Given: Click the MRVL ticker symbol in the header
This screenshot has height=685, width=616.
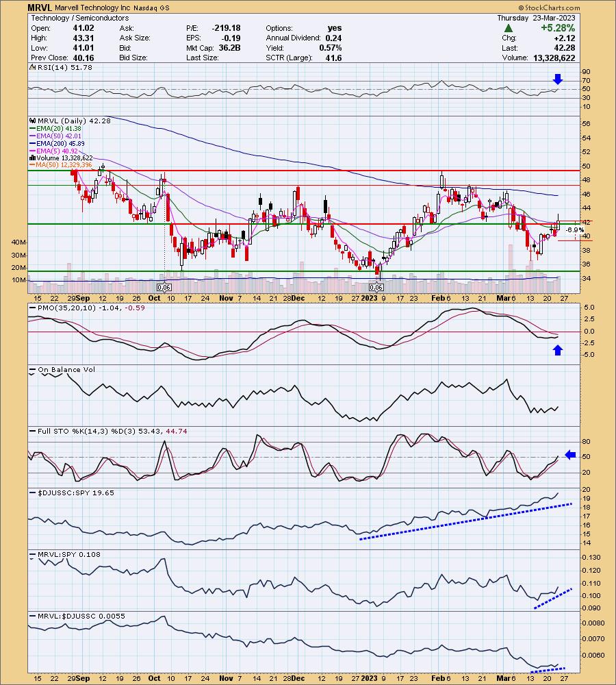Looking at the screenshot, I should (40, 8).
